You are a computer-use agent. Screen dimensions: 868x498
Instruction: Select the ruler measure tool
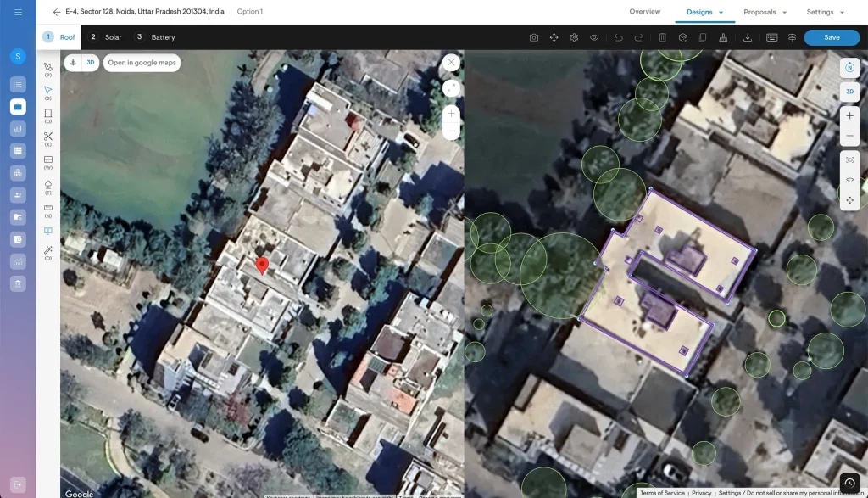coord(48,207)
